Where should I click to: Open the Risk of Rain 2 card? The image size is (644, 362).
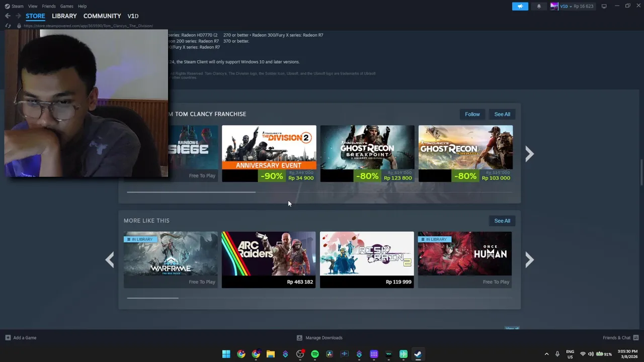click(367, 260)
